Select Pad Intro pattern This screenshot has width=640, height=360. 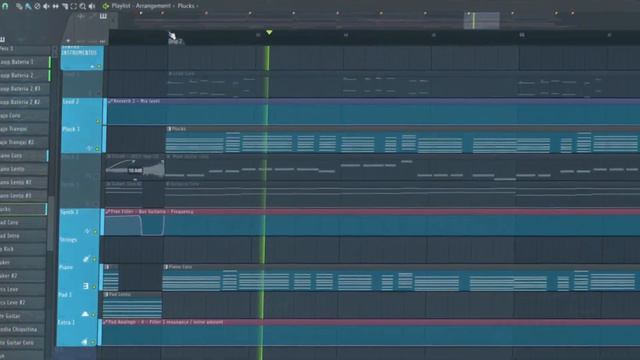[23, 236]
